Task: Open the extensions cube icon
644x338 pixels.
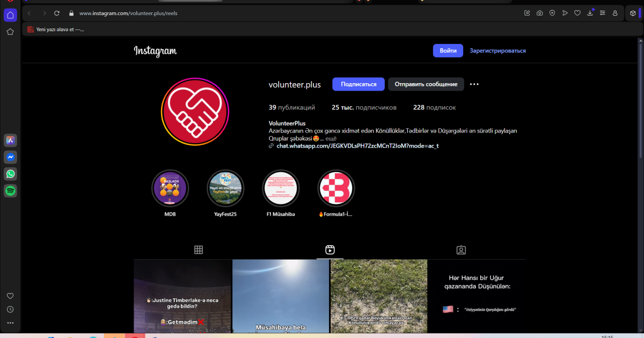Action: click(x=633, y=13)
